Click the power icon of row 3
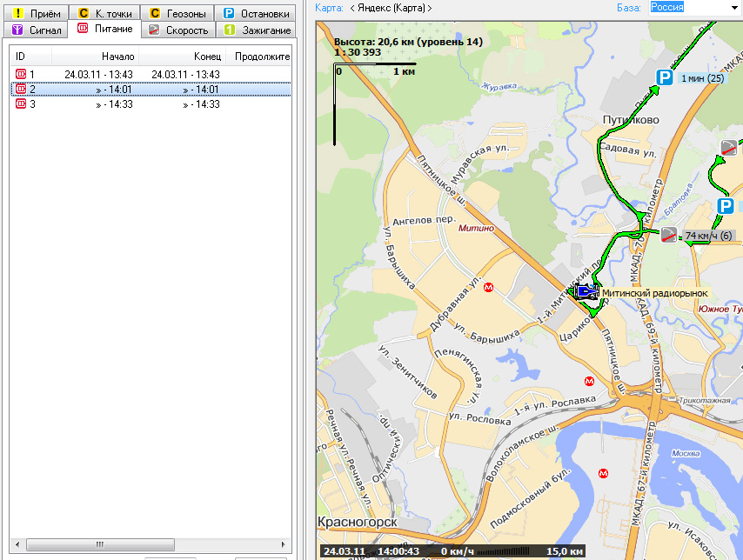The image size is (743, 560). pos(21,104)
